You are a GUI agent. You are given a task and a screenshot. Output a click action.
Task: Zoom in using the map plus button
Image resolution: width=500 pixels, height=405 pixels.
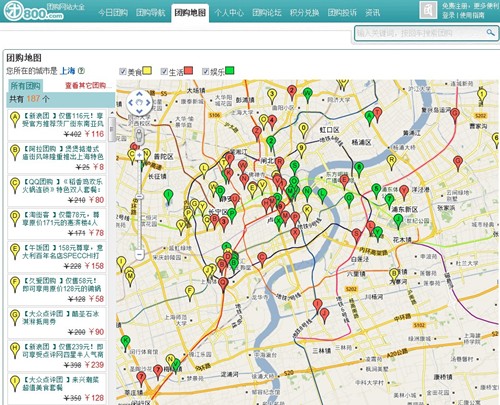(139, 155)
